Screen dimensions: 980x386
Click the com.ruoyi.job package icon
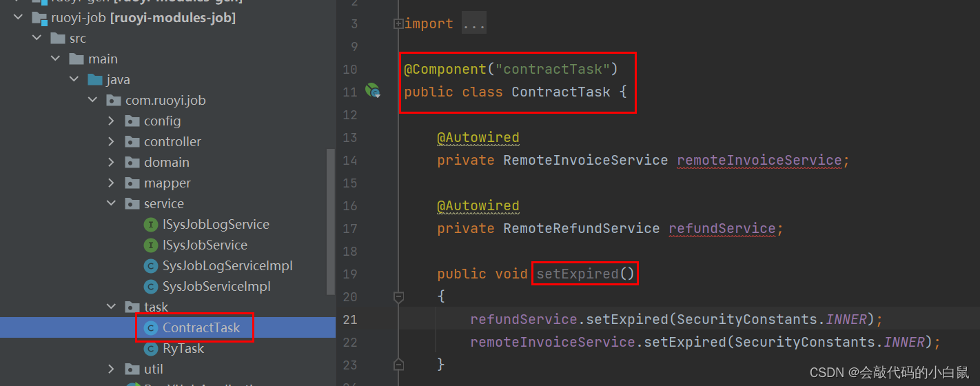click(x=114, y=101)
